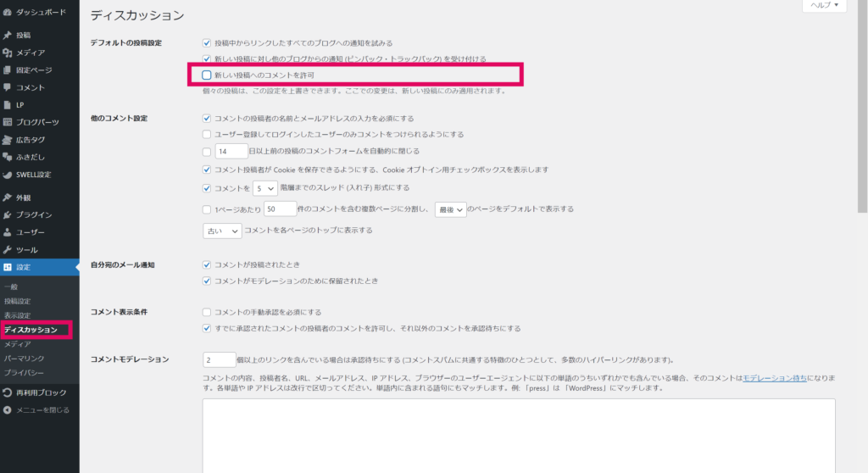Click the Tools wrench icon
The image size is (868, 473).
8,250
